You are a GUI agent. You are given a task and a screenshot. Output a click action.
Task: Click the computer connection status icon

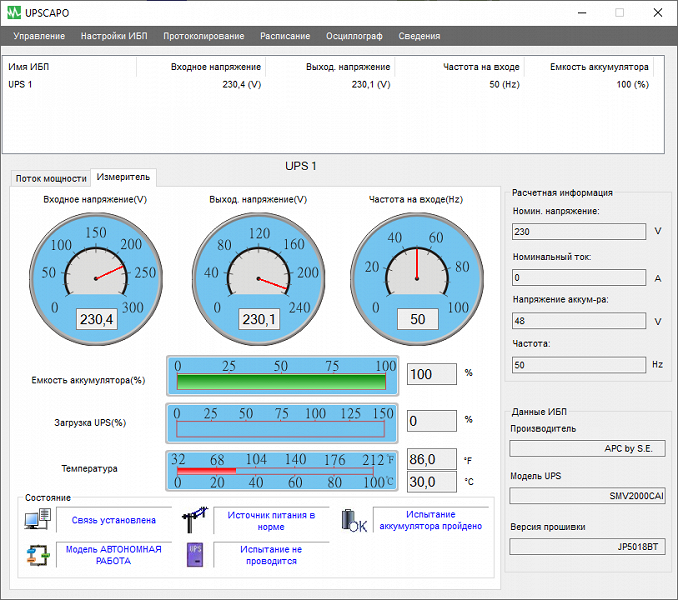[37, 519]
